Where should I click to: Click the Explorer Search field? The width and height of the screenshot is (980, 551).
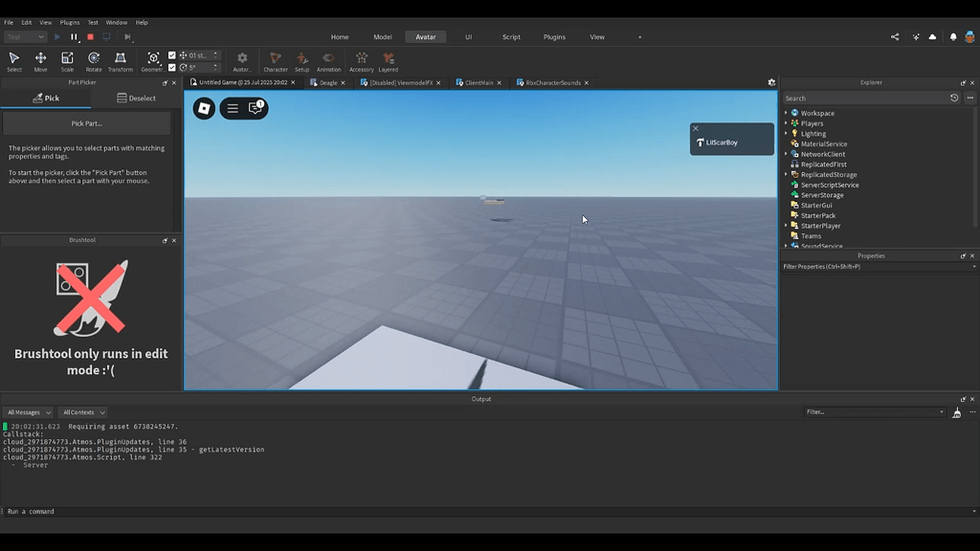pos(865,99)
